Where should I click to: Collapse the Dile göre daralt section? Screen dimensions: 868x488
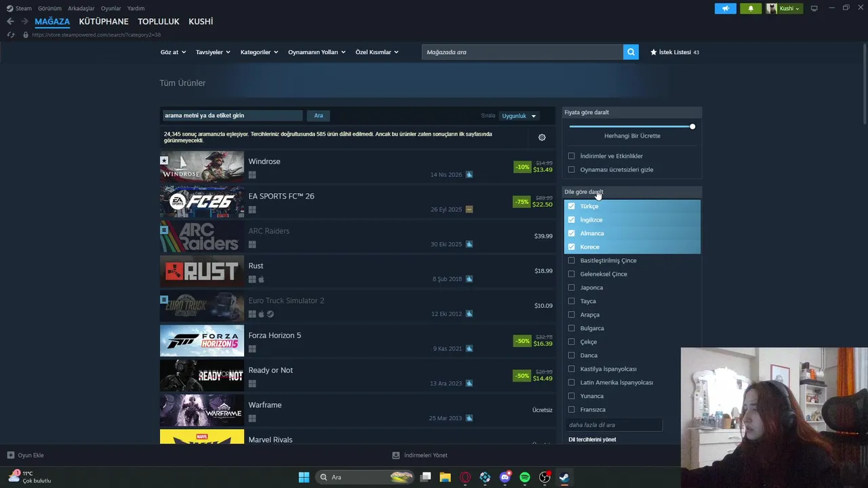click(x=632, y=192)
